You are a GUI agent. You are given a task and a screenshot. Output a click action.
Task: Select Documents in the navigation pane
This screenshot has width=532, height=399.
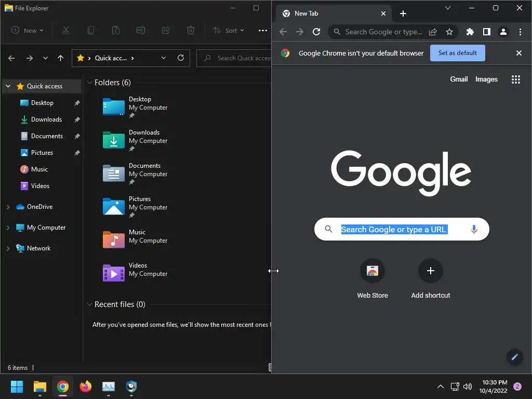click(47, 136)
